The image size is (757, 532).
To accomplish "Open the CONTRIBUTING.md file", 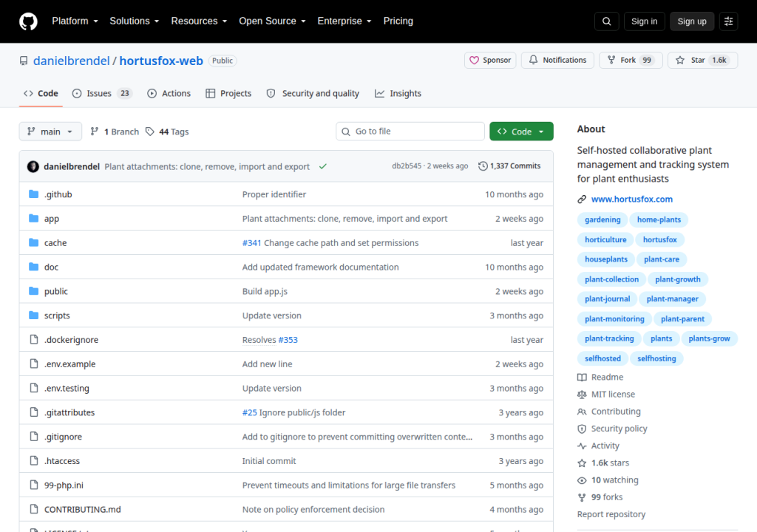I will [x=83, y=509].
